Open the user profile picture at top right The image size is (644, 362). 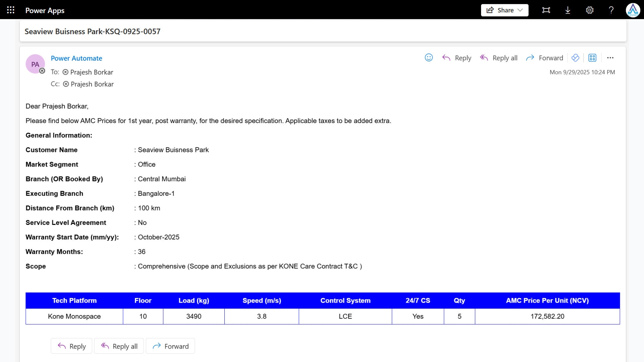point(633,10)
